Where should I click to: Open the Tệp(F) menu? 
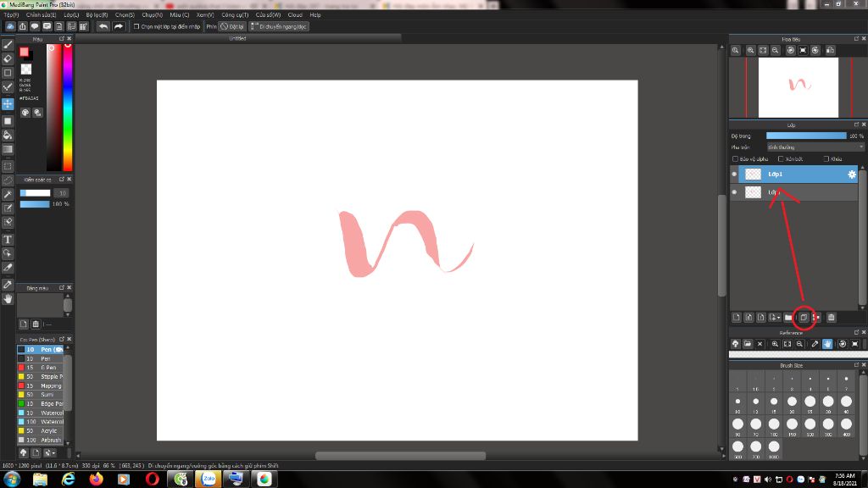[11, 15]
